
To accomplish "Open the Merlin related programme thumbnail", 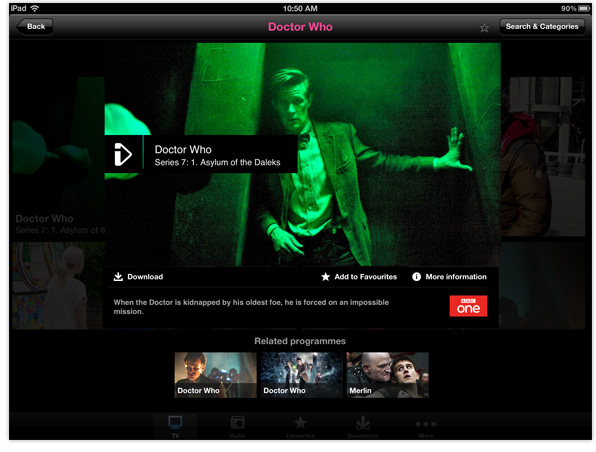I will tap(387, 375).
